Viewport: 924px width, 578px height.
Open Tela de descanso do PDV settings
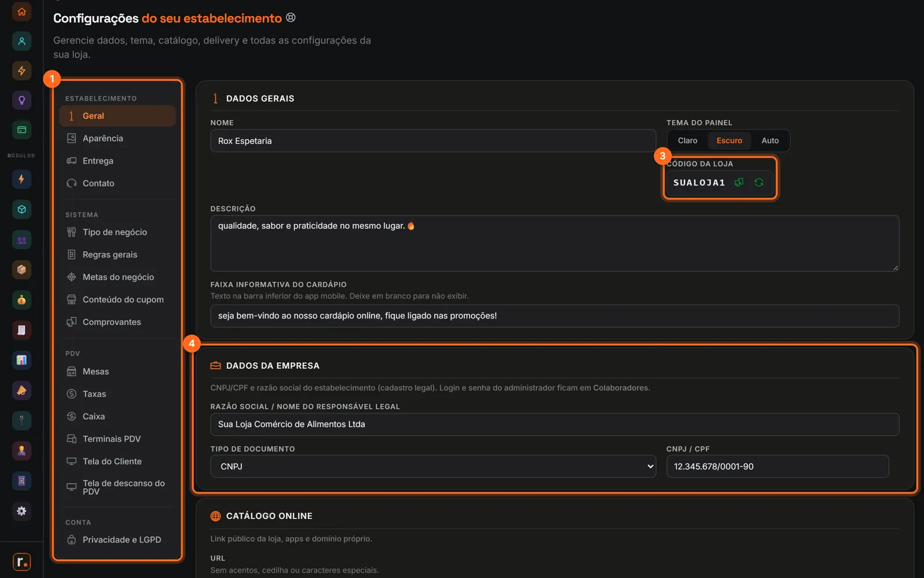[117, 487]
